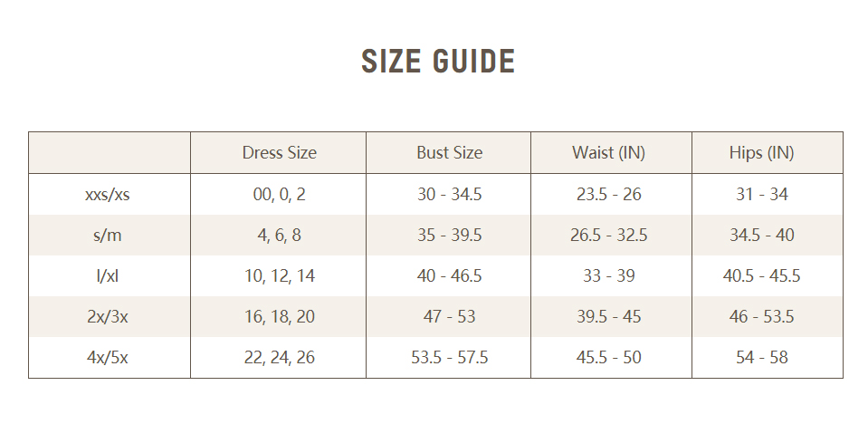
Task: Click the 2x/3x size row label
Action: click(108, 317)
